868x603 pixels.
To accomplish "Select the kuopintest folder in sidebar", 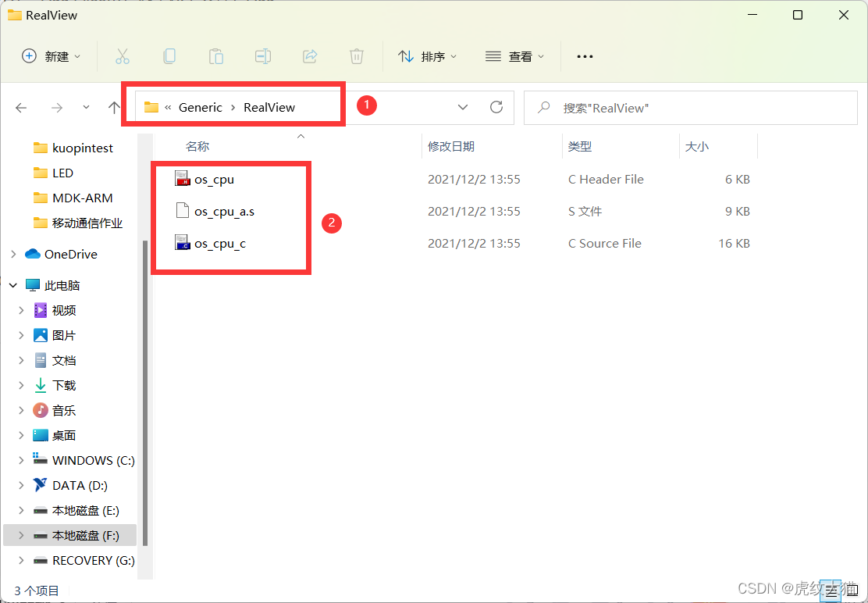I will (73, 148).
